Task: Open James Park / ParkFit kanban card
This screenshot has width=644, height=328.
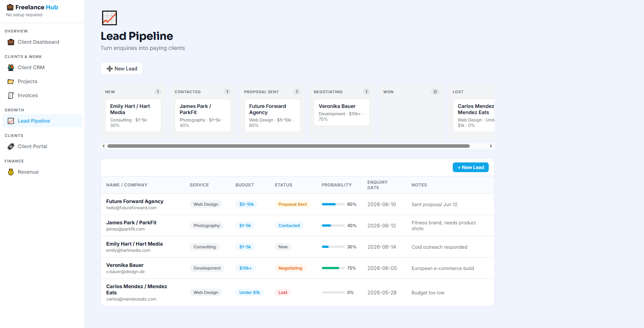Action: pyautogui.click(x=203, y=116)
